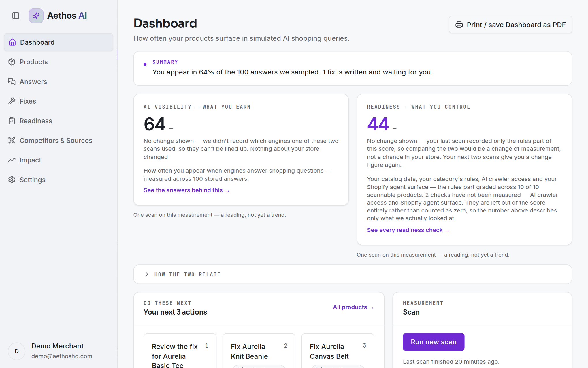Click the Products box icon

click(x=12, y=62)
